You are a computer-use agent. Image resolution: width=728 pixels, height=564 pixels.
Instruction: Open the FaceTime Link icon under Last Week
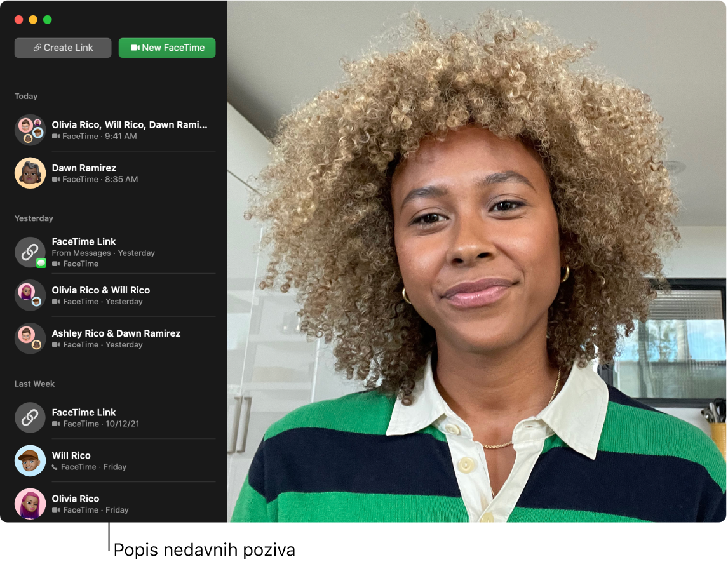(30, 417)
